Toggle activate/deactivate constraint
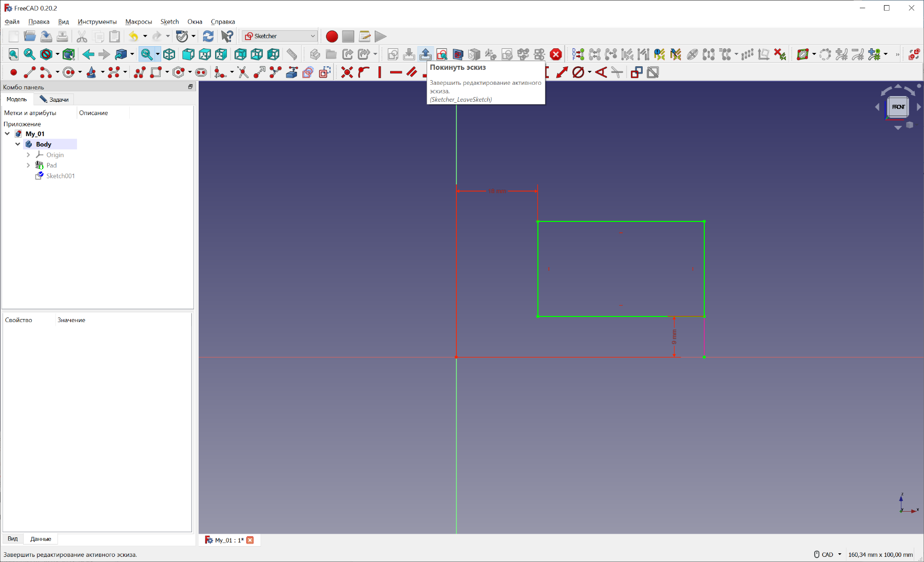The image size is (924, 562). point(653,72)
